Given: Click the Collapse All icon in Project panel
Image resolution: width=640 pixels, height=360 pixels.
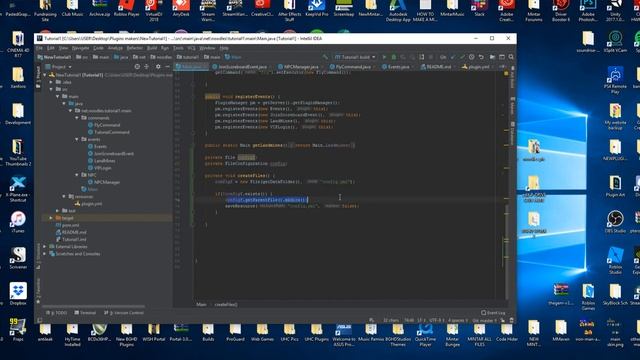Looking at the screenshot, I should click(147, 67).
